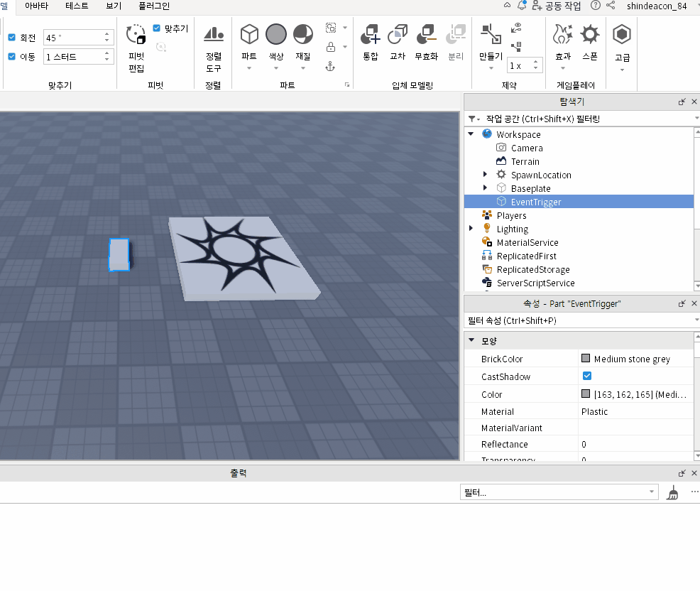Open the 보기 ribbon tab
Image resolution: width=700 pixels, height=591 pixels.
(x=114, y=6)
